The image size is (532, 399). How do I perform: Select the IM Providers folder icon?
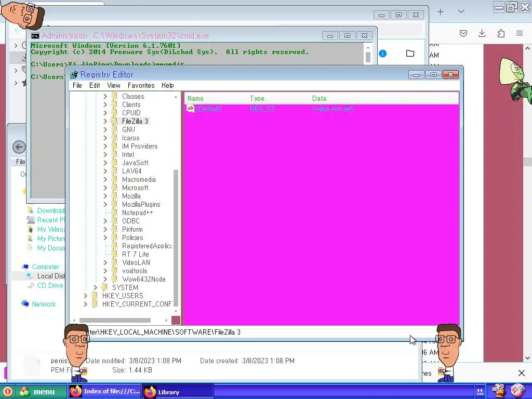[115, 146]
